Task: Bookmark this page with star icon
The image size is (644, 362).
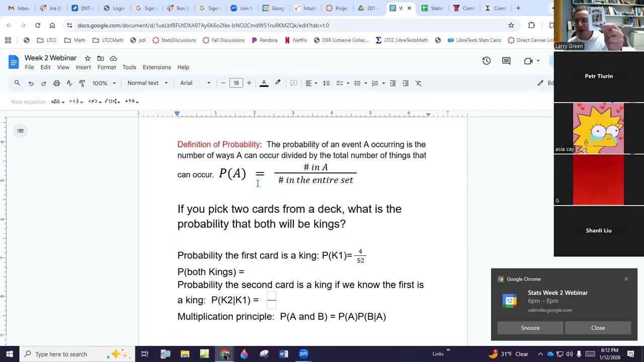Action: [511, 25]
